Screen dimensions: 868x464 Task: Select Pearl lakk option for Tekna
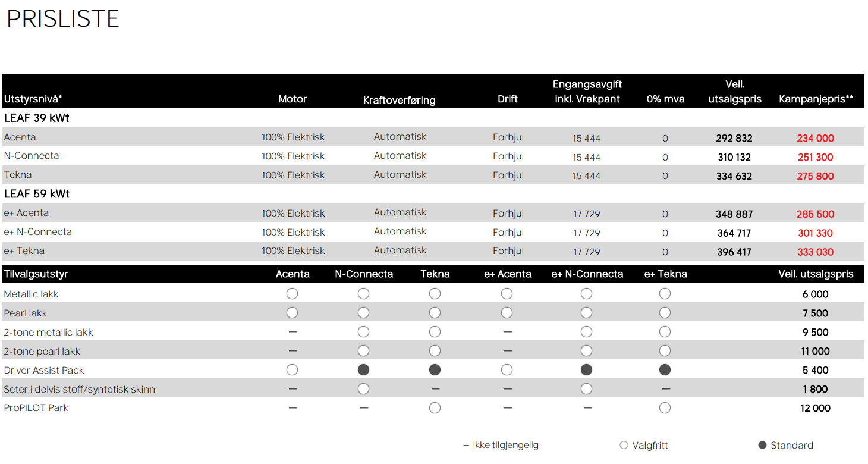[x=435, y=313]
